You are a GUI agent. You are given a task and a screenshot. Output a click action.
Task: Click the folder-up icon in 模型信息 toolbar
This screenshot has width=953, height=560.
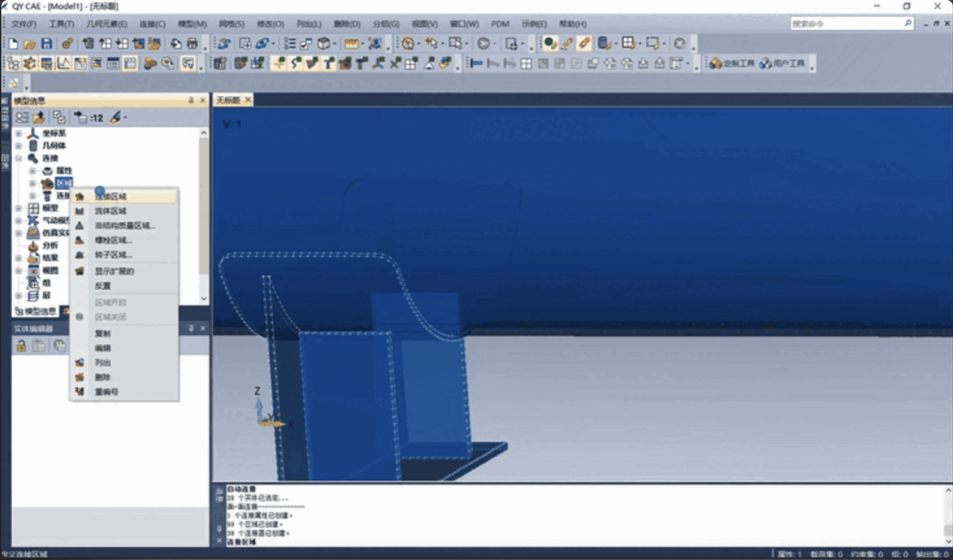point(39,117)
